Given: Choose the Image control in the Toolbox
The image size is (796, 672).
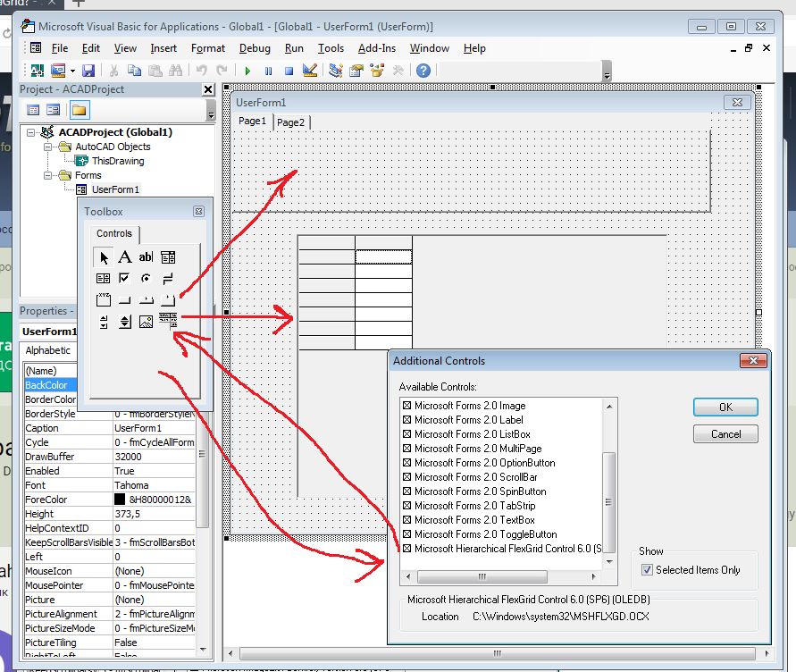Looking at the screenshot, I should (147, 322).
